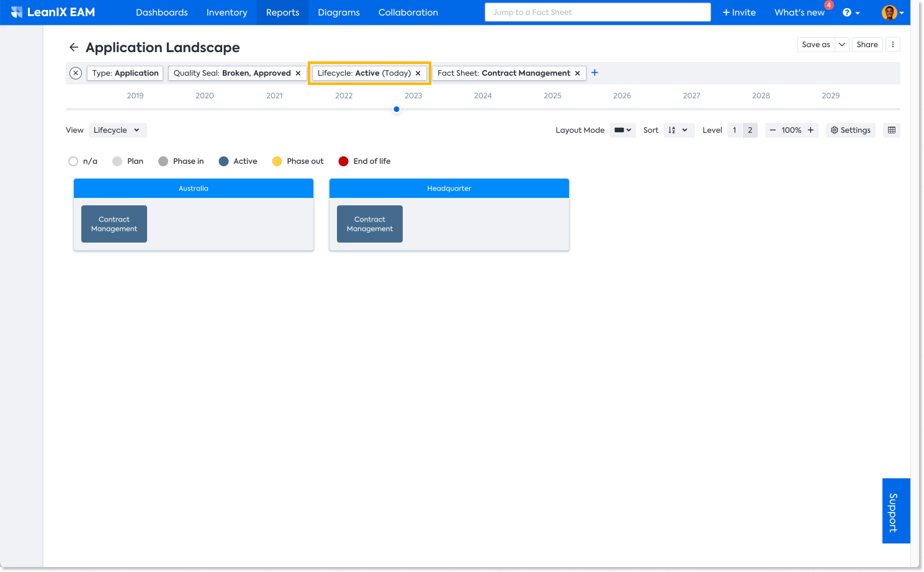Viewport: 924px width, 572px height.
Task: Open the user avatar menu
Action: (x=892, y=12)
